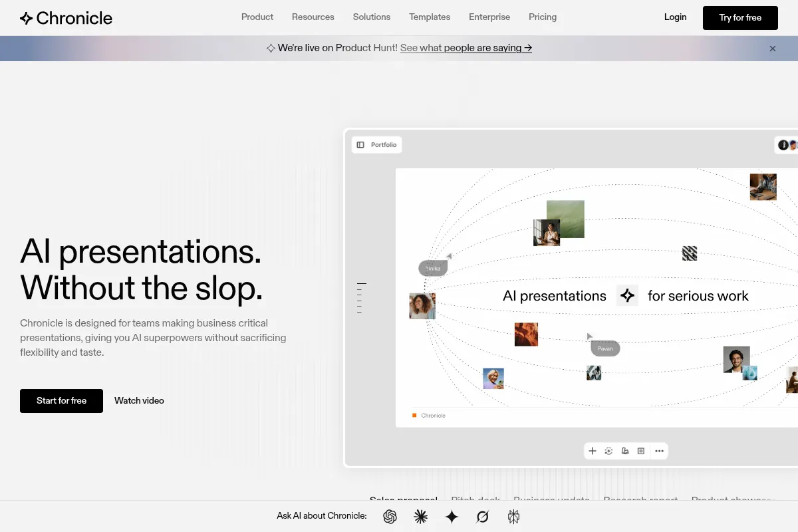Image resolution: width=798 pixels, height=532 pixels.
Task: Open the three-dot more menu in the slide toolbar
Action: pos(659,451)
